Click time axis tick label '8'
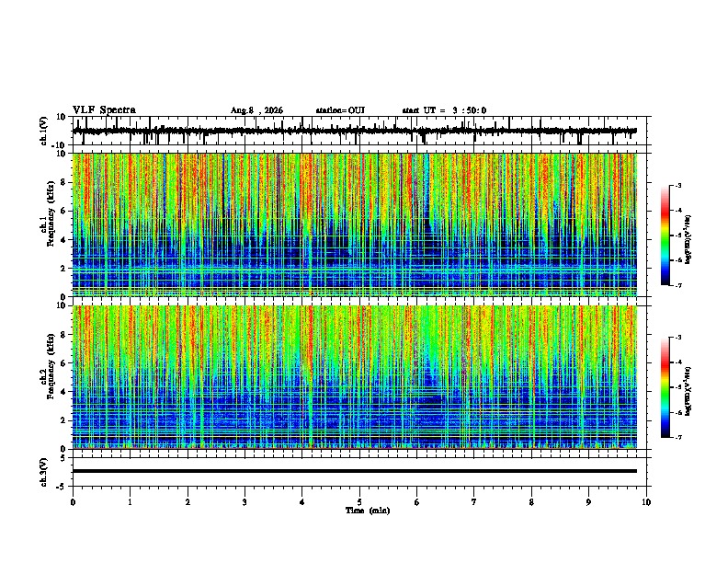This screenshot has width=728, height=563. pyautogui.click(x=531, y=502)
